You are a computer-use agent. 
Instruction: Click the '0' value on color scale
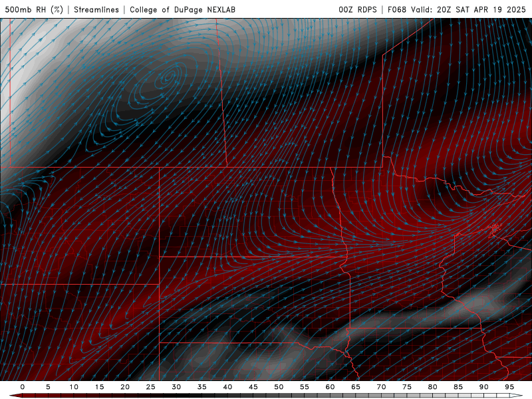click(23, 387)
